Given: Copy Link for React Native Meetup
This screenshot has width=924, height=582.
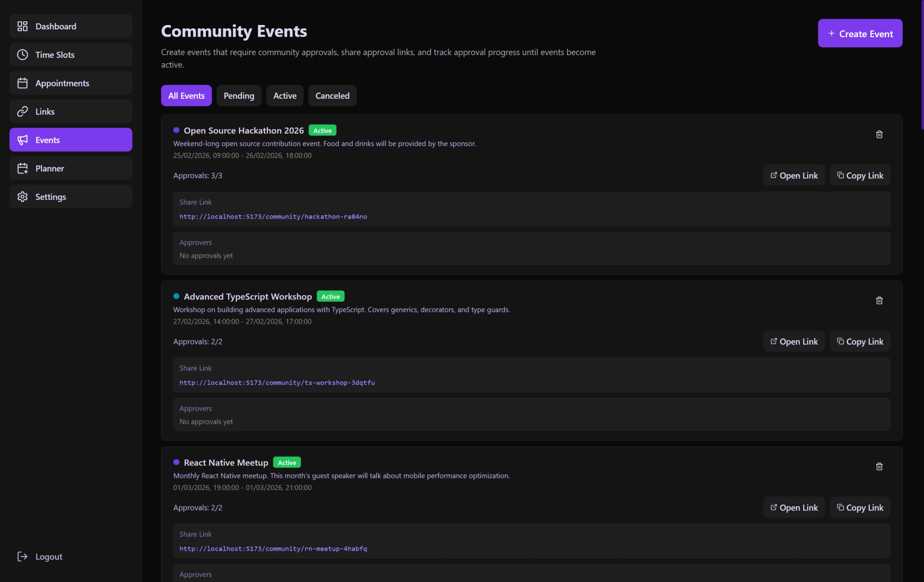Looking at the screenshot, I should [x=860, y=507].
